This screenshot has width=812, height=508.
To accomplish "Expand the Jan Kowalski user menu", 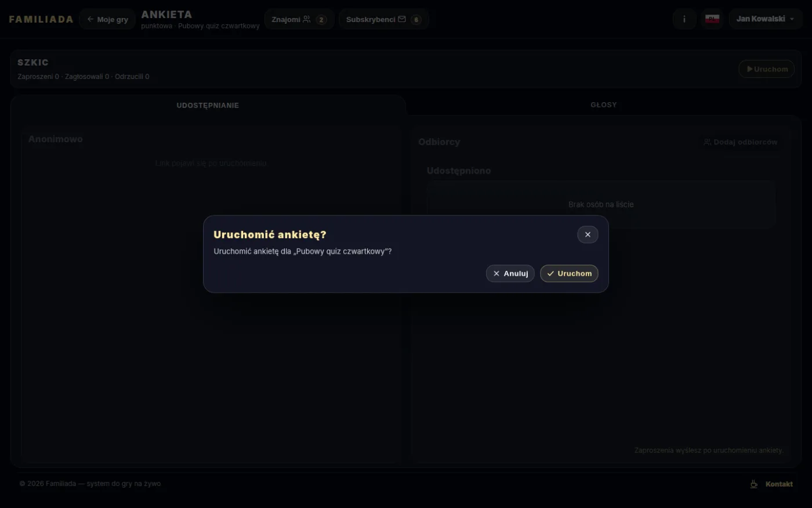I will point(766,19).
